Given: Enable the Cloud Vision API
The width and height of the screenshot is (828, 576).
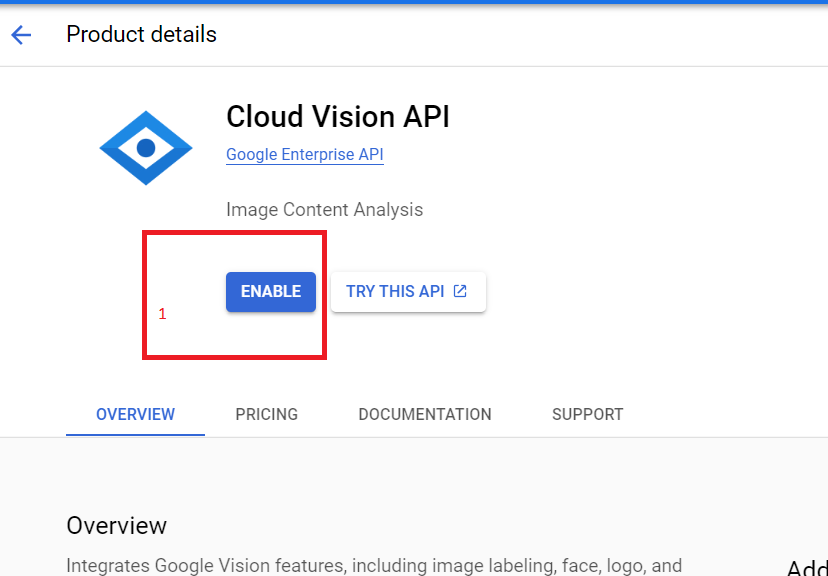Looking at the screenshot, I should coord(270,291).
